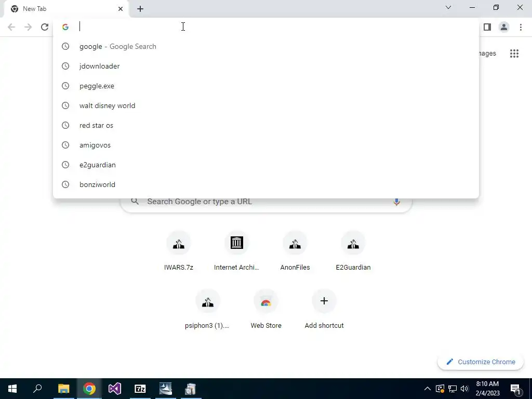Start voice search with microphone icon
The image size is (532, 399).
396,202
